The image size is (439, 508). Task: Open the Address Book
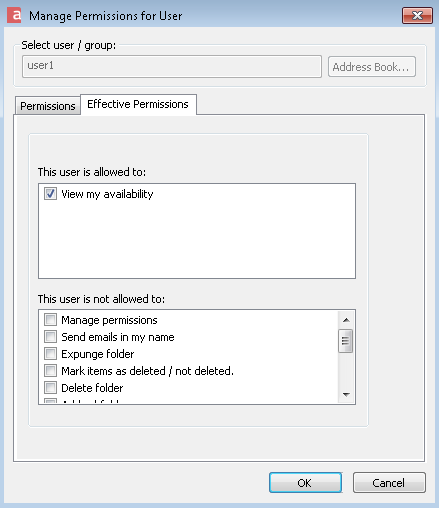pyautogui.click(x=371, y=67)
